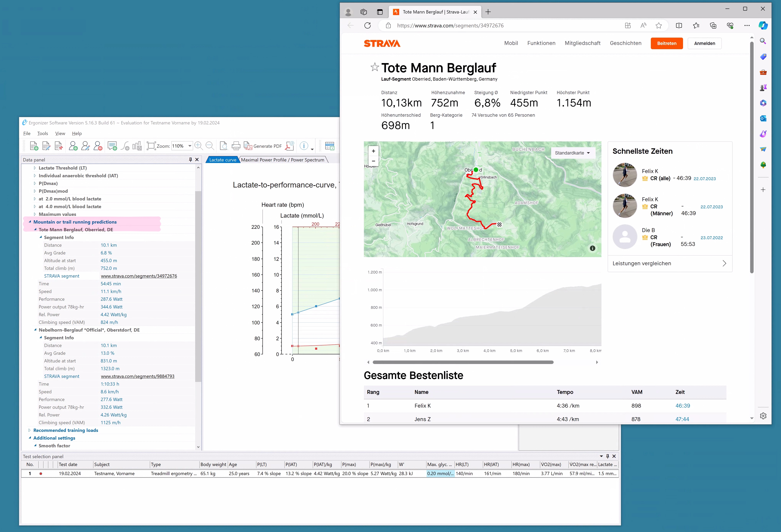Click the Strava address bar URL
Screen dimensions: 781x532
point(450,25)
